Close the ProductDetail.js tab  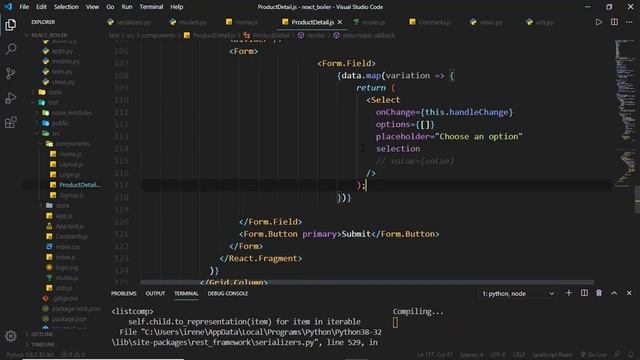(x=340, y=22)
